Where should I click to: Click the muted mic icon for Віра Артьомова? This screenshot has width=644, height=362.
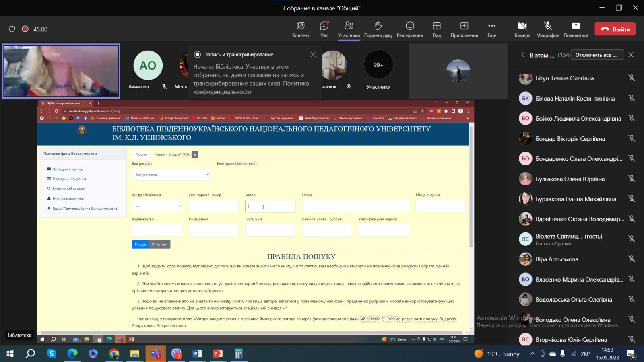pos(632,259)
